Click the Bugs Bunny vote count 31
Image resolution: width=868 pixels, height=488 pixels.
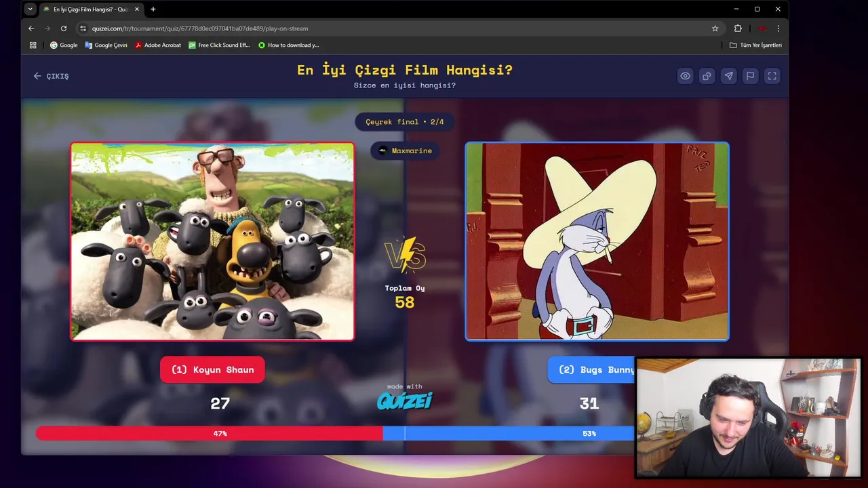click(x=589, y=403)
